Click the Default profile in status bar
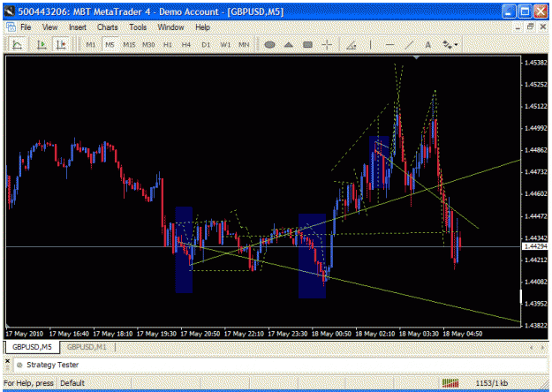 point(72,383)
